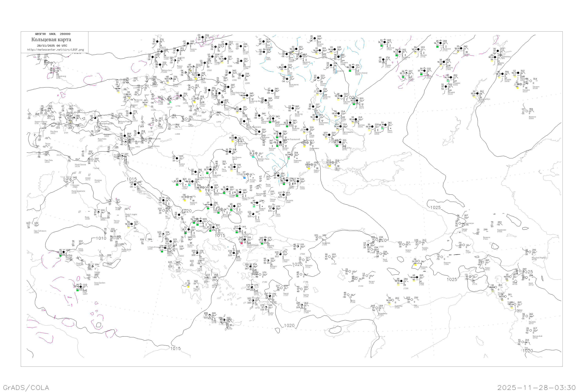
Task: Click the red square near Alexandroupoli
Action: [241, 243]
